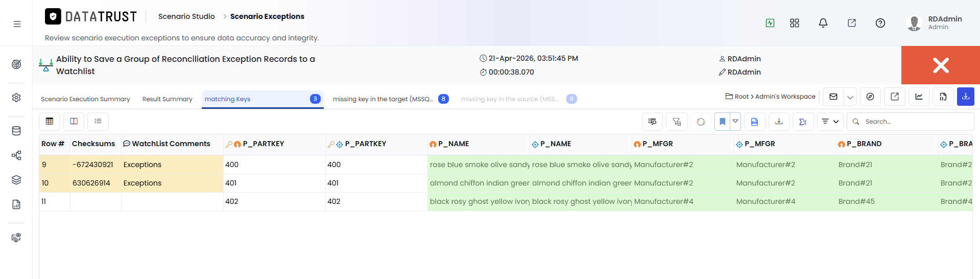
Task: Click the WatchList Comments column header
Action: point(172,144)
